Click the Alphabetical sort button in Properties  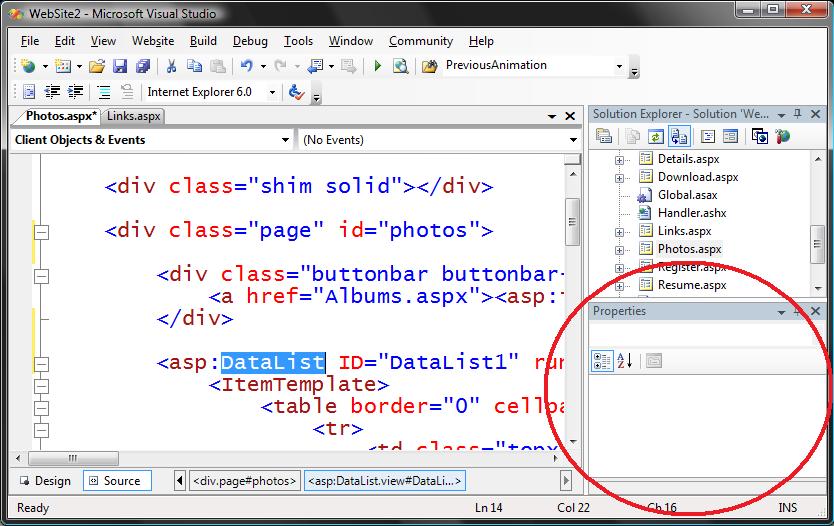pos(625,361)
